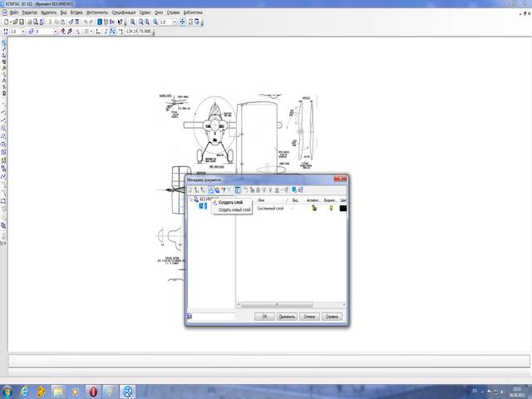Click the filter funnel icon in Document Manager
This screenshot has width=532, height=399.
coord(222,190)
